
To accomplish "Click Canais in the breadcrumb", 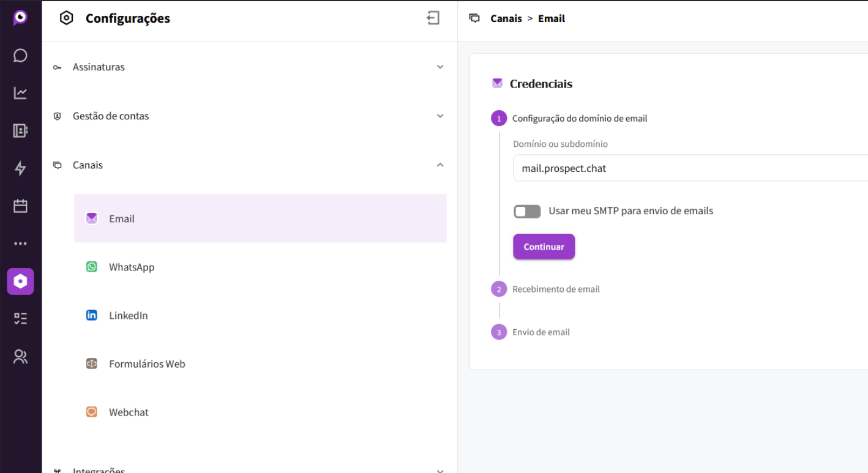I will point(506,18).
